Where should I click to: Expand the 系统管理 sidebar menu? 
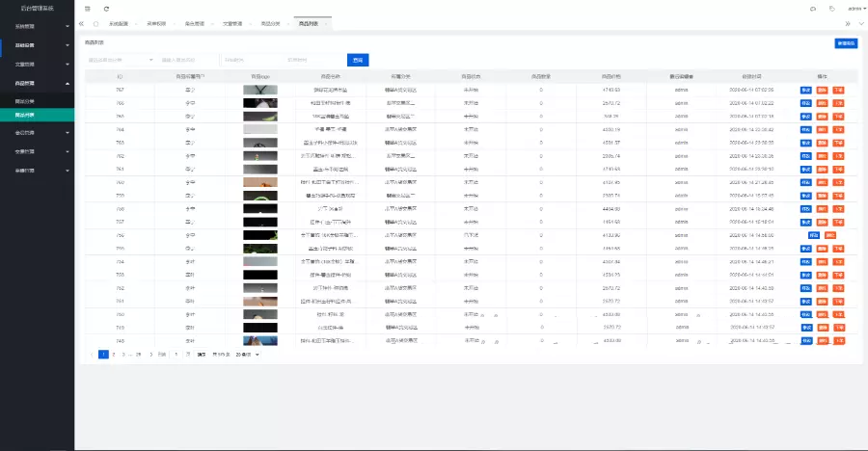click(x=37, y=27)
